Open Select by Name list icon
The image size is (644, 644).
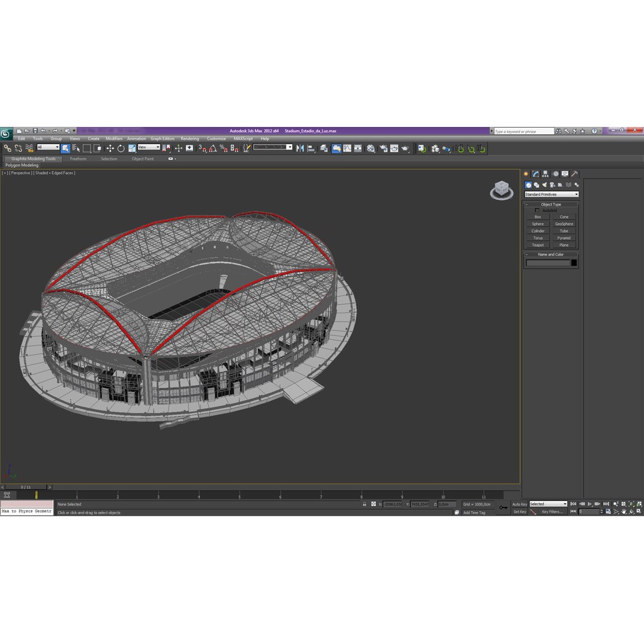[76, 148]
